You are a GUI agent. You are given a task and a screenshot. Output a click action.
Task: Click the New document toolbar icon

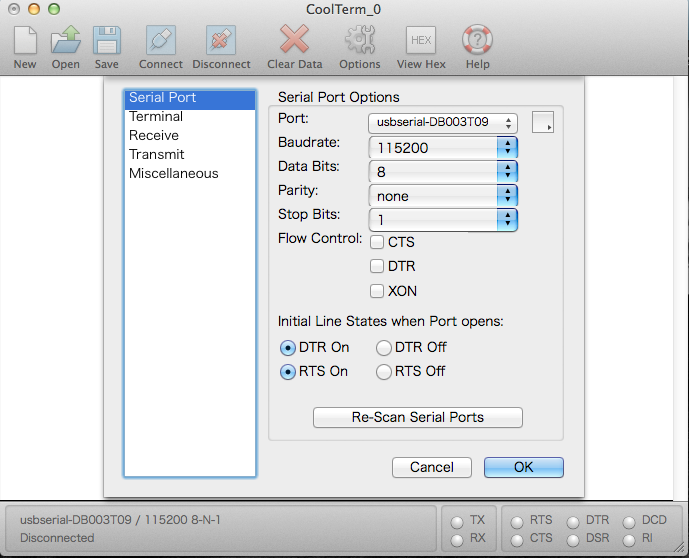click(x=25, y=41)
